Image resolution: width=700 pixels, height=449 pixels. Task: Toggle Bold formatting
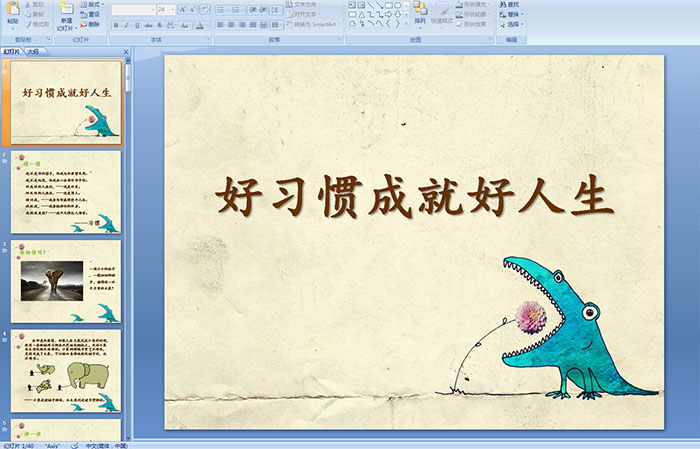point(116,25)
